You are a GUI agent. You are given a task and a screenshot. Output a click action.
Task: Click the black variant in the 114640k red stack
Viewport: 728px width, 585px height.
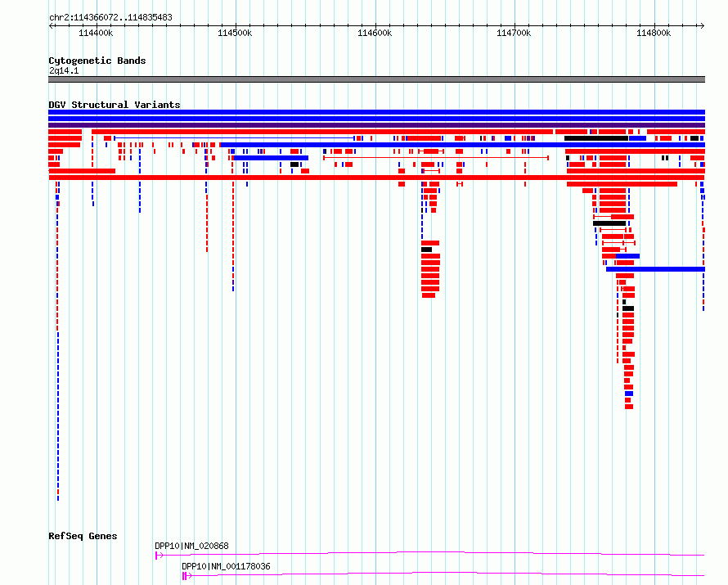coord(427,250)
